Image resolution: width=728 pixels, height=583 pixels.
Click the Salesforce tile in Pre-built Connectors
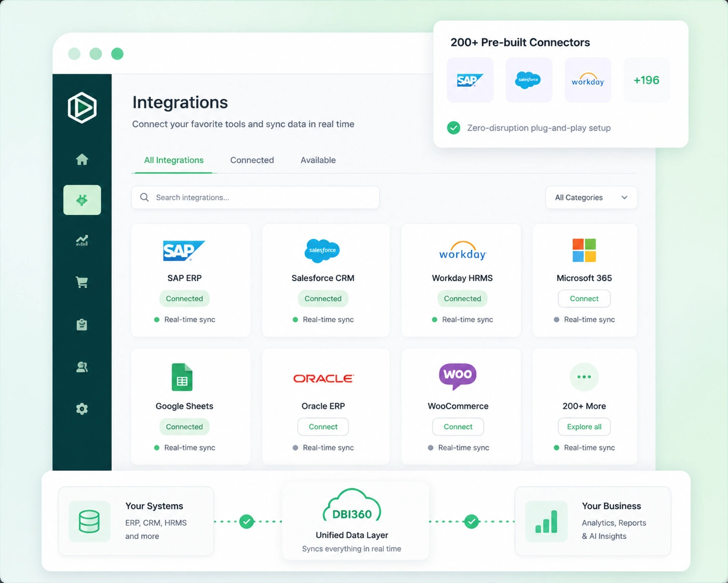pos(529,80)
